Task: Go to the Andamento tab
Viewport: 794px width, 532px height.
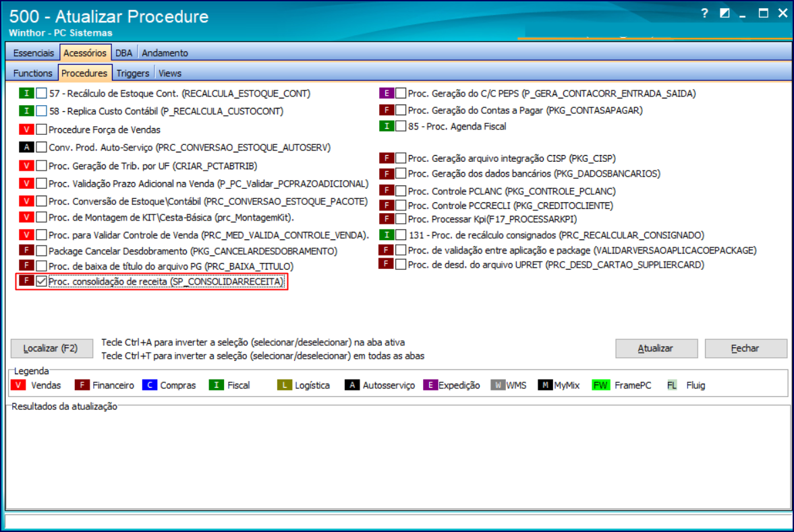Action: point(165,53)
